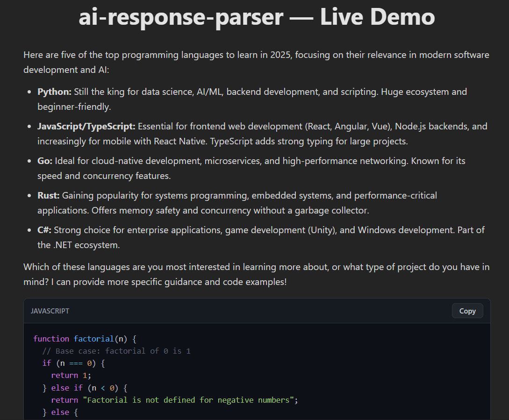This screenshot has height=420, width=509.
Task: Click the bold "C#:" list term
Action: pyautogui.click(x=44, y=230)
